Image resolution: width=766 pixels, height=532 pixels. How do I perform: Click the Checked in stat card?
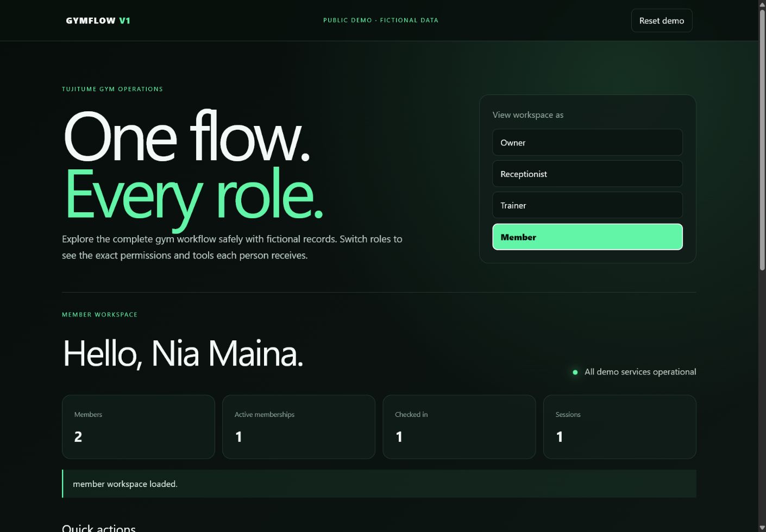459,427
